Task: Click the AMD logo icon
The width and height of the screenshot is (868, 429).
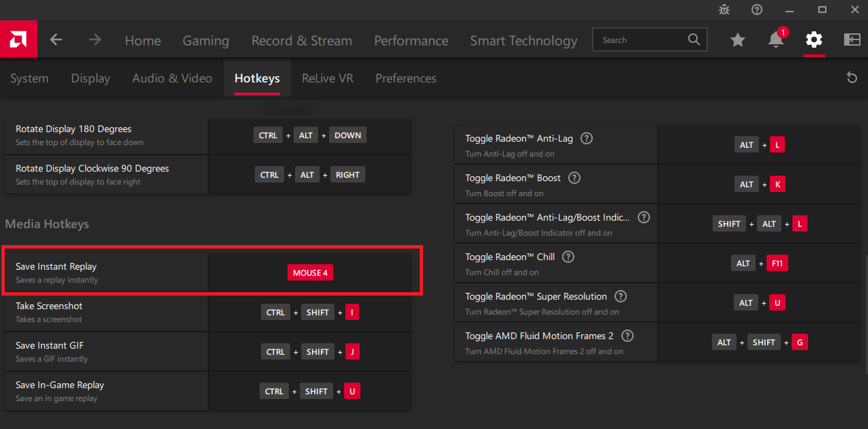Action: click(18, 39)
